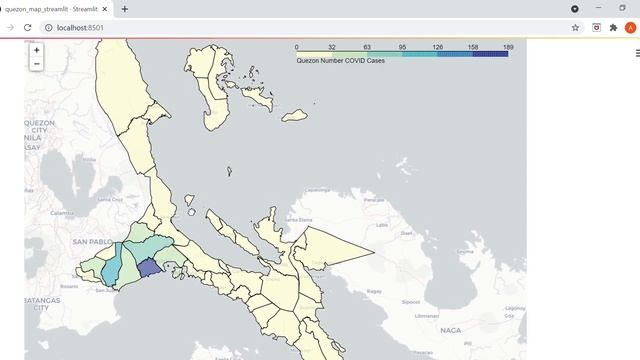Reload the localhost page
Image resolution: width=640 pixels, height=360 pixels.
tap(27, 28)
